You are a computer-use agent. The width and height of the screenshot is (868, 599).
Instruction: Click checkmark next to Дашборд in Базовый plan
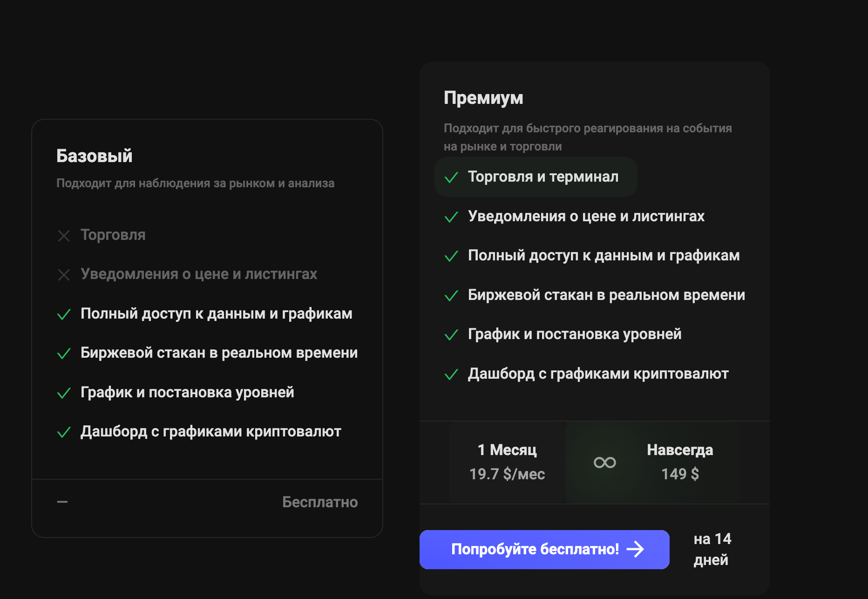64,432
